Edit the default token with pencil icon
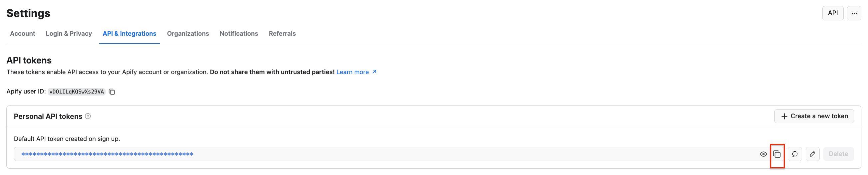Viewport: 868px width, 175px height. (x=812, y=154)
